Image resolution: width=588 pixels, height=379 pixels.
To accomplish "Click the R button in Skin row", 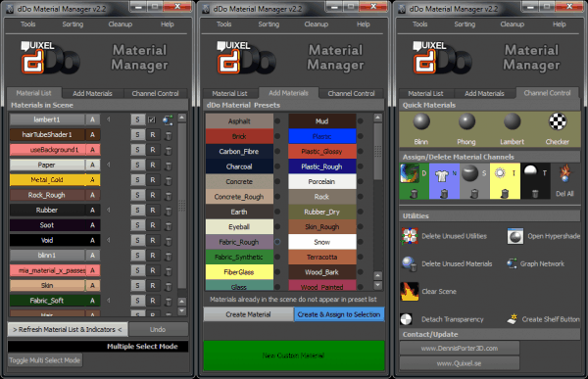I will click(153, 286).
